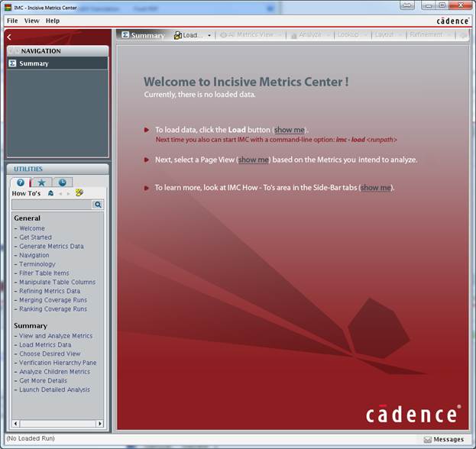Open Ranking Coverage Runs how-to link
This screenshot has width=476, height=449.
(x=53, y=308)
